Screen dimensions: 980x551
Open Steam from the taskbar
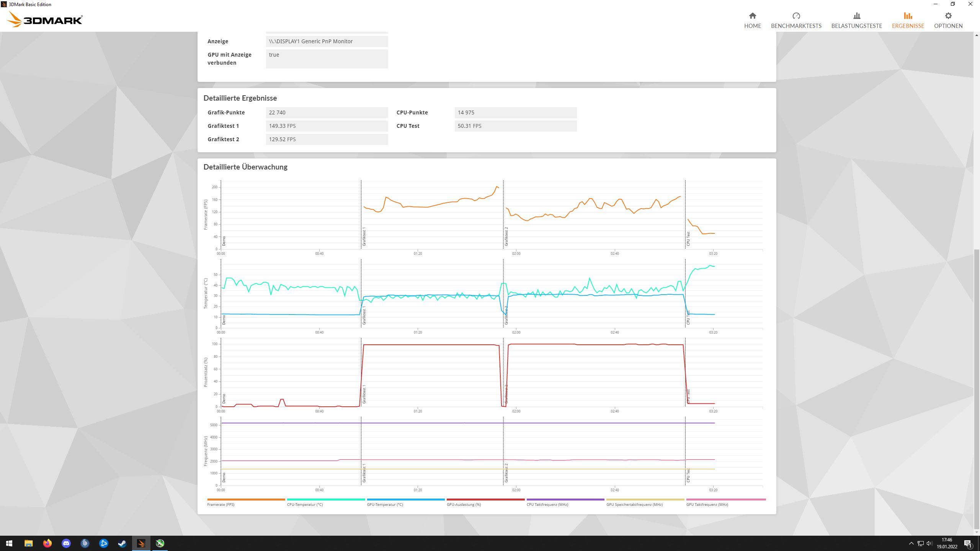point(122,543)
